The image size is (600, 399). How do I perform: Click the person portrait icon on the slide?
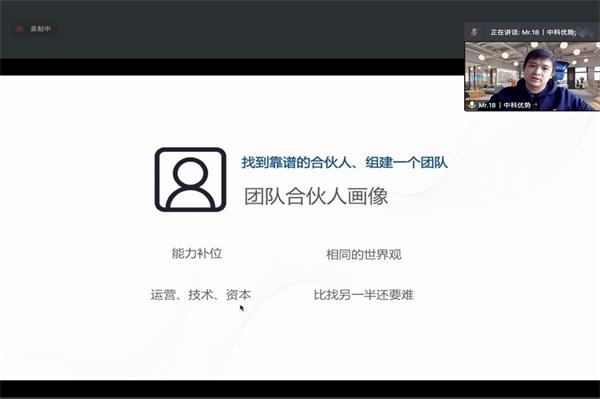pyautogui.click(x=190, y=179)
